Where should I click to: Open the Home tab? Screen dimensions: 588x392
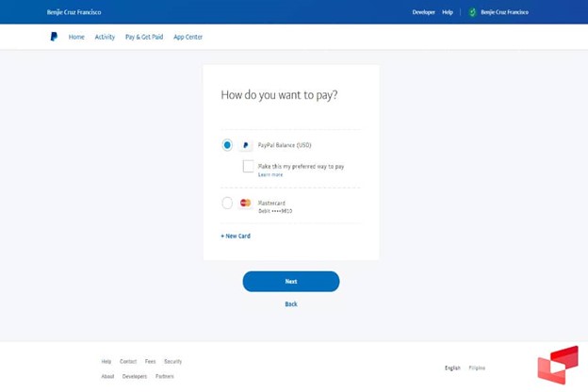(x=76, y=37)
